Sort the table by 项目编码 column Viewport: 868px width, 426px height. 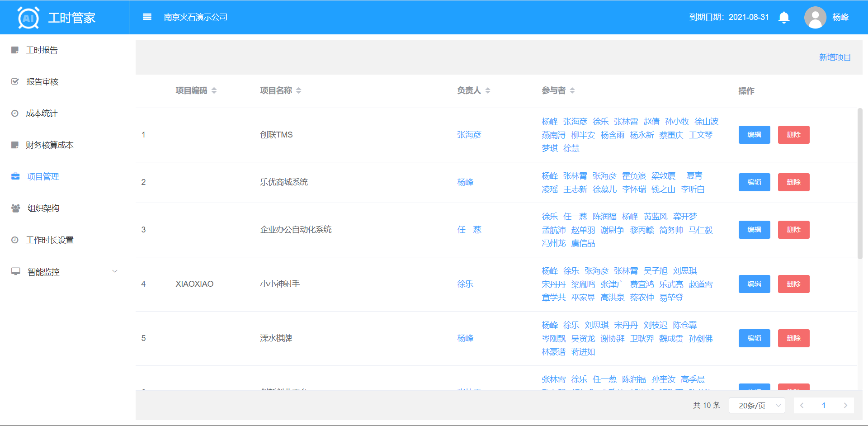[x=214, y=90]
